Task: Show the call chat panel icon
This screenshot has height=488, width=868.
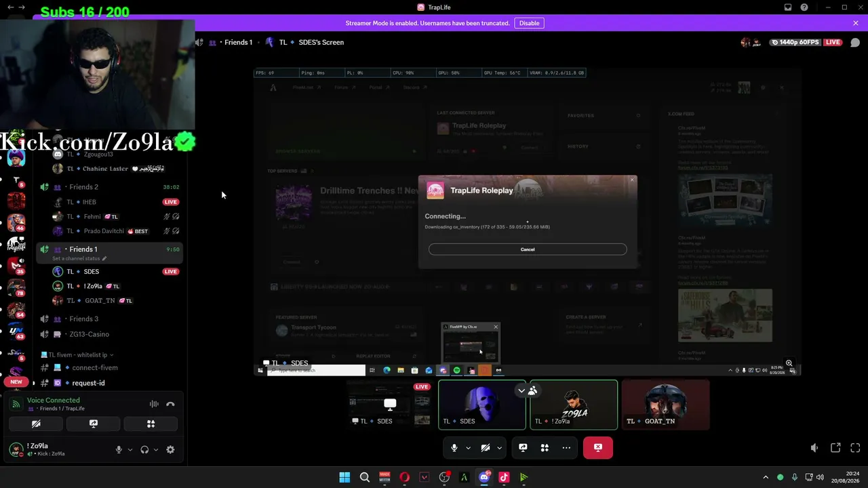Action: [855, 42]
